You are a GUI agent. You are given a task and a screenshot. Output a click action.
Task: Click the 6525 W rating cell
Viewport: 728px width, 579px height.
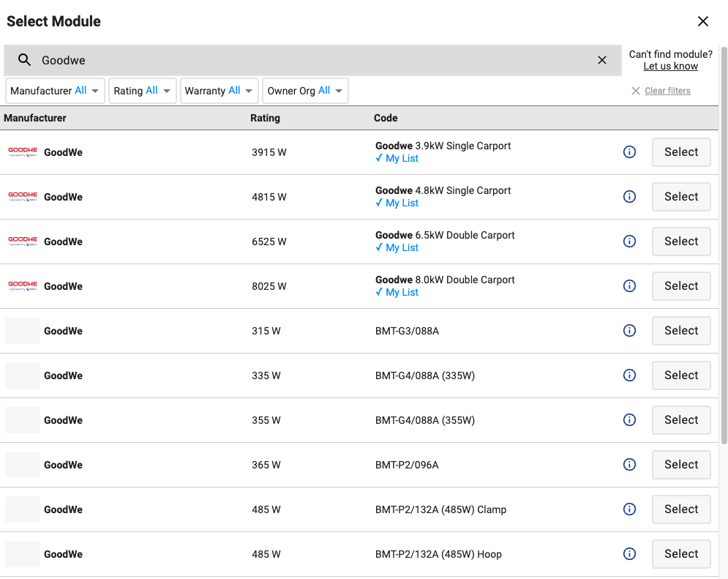pos(269,242)
